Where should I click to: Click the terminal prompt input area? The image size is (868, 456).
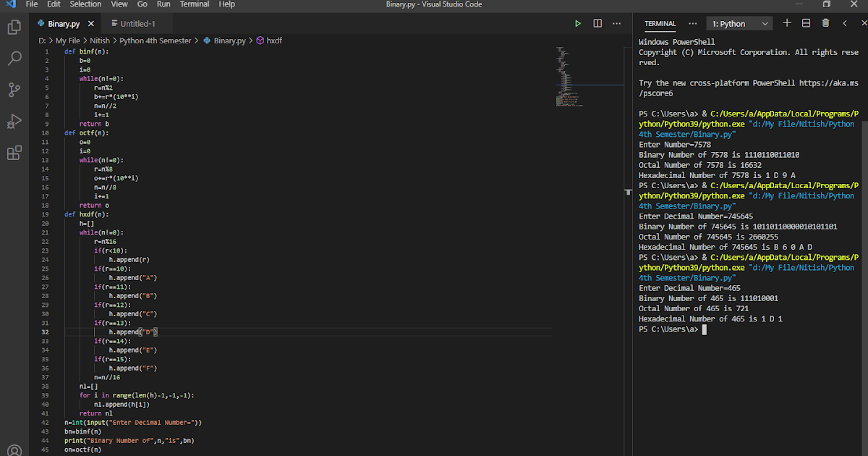[704, 329]
